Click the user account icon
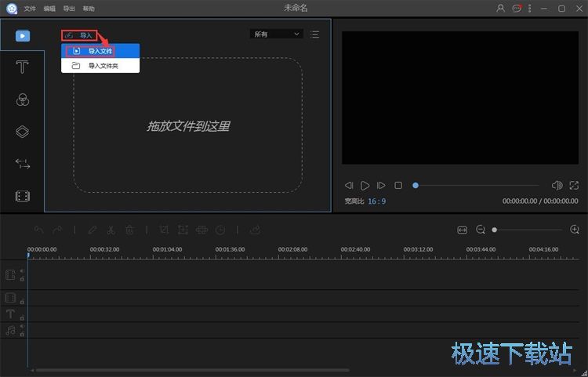This screenshot has height=377, width=588. pyautogui.click(x=501, y=8)
